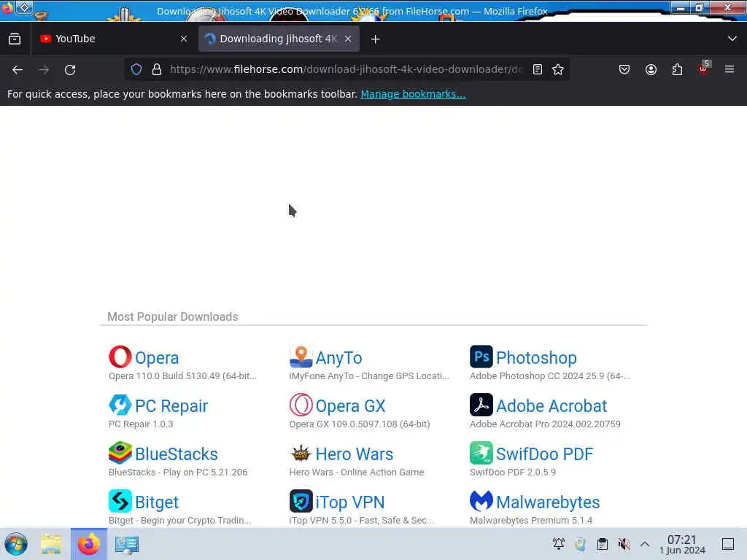Click the AnyTo app icon
The image size is (747, 560).
tap(301, 357)
